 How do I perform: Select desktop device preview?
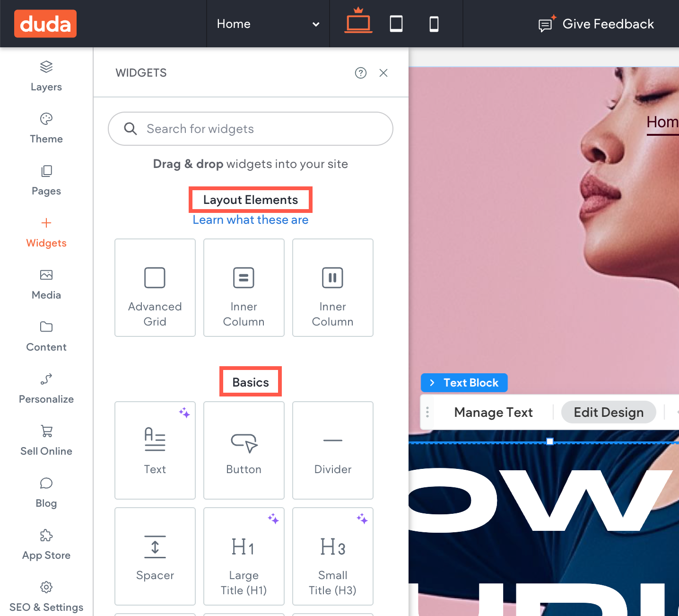tap(358, 21)
